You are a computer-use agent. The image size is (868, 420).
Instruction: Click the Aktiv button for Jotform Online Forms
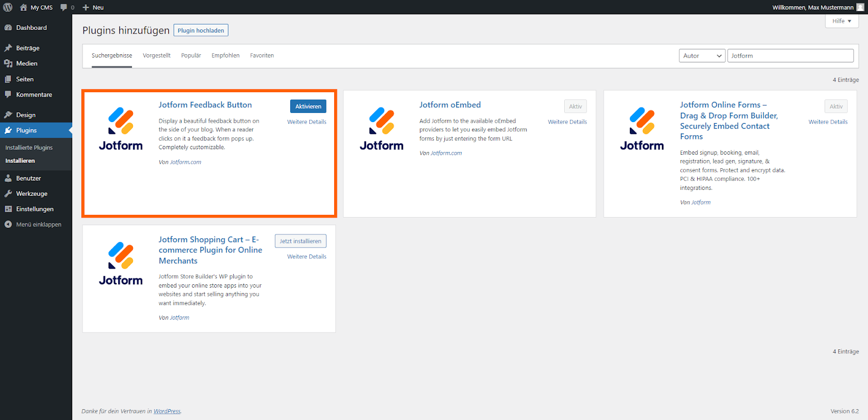836,106
